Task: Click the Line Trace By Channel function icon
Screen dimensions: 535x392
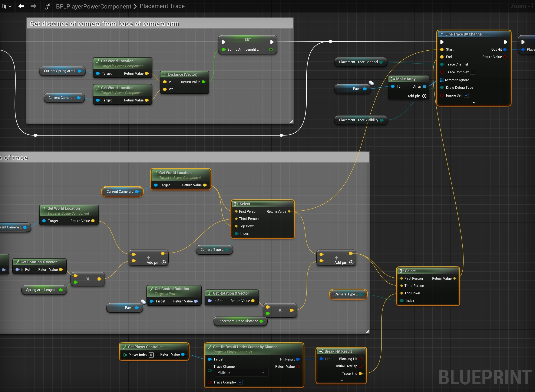Action: [x=442, y=34]
